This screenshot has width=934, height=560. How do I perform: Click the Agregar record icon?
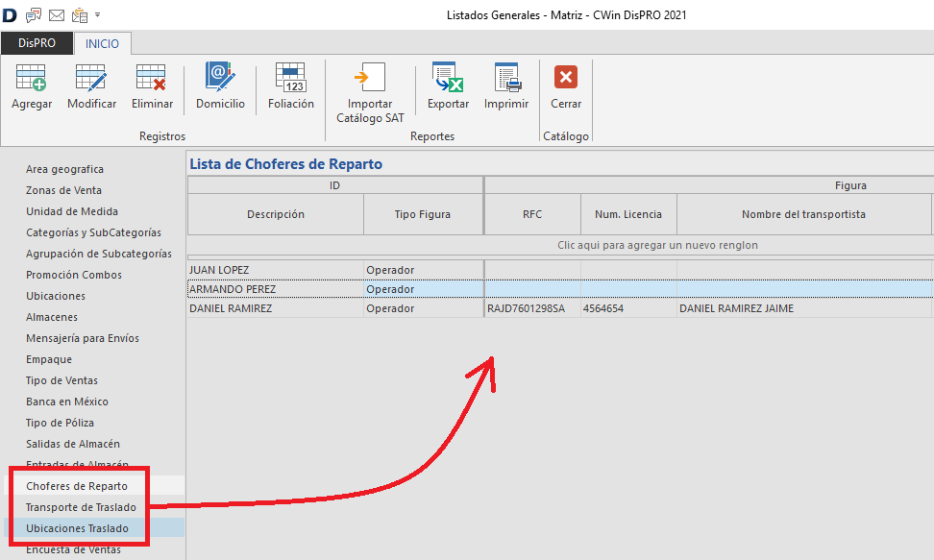pos(32,79)
